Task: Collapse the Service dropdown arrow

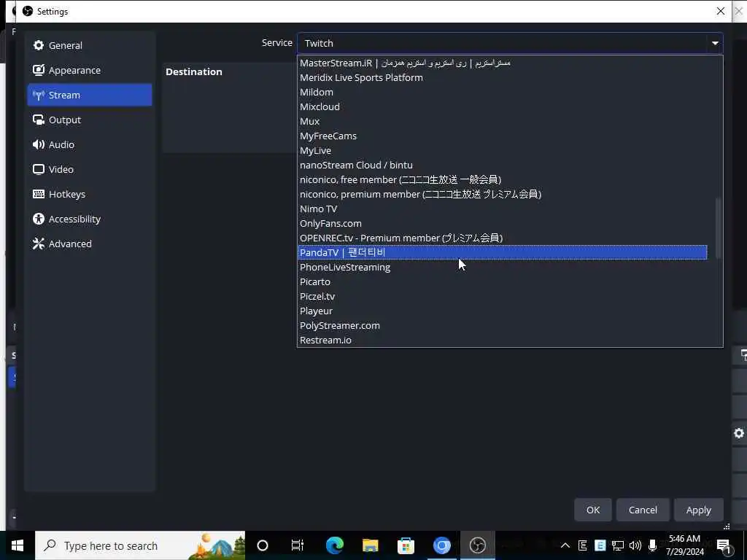Action: point(715,43)
